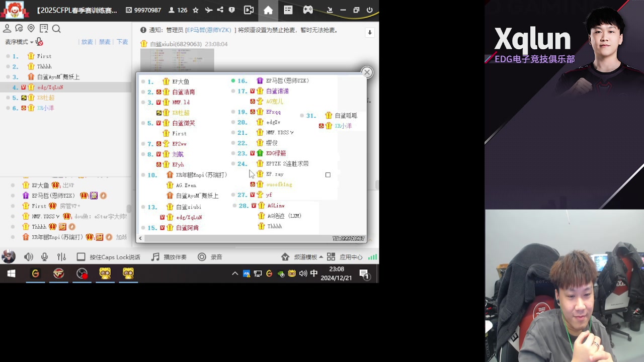
Task: Click the green network signal indicator
Action: pos(372,257)
